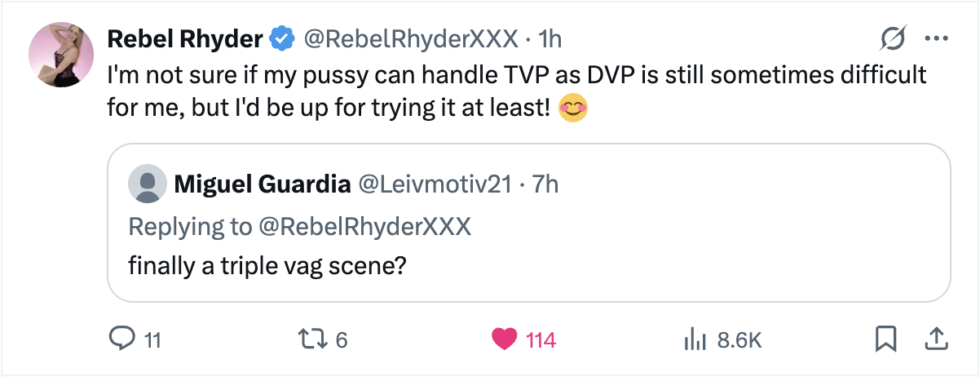Image resolution: width=980 pixels, height=377 pixels.
Task: Click the 1h post timestamp
Action: click(550, 38)
